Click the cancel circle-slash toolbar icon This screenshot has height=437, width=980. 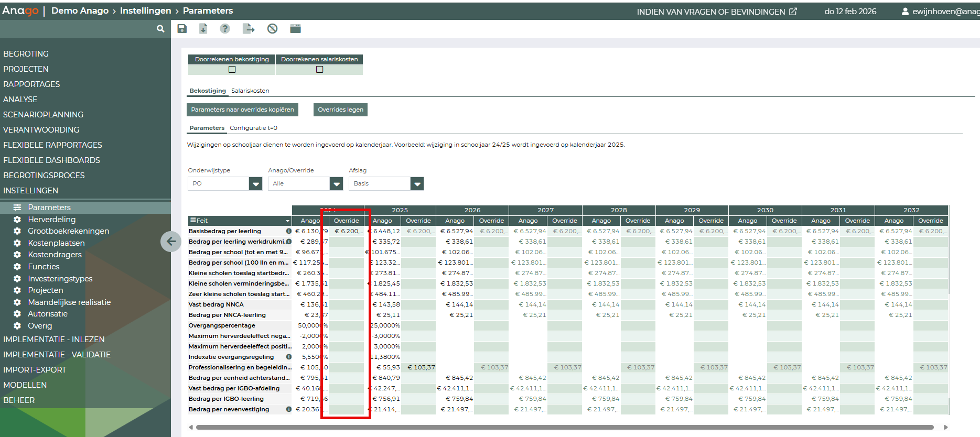pos(272,29)
